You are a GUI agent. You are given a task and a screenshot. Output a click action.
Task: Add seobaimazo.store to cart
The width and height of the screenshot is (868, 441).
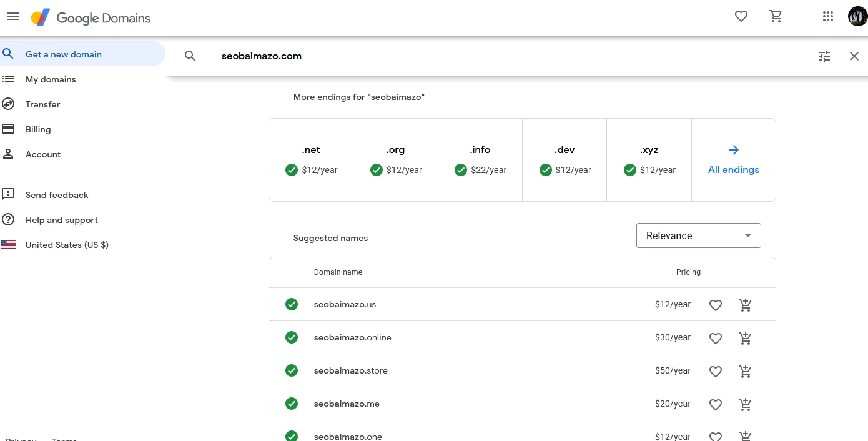745,371
